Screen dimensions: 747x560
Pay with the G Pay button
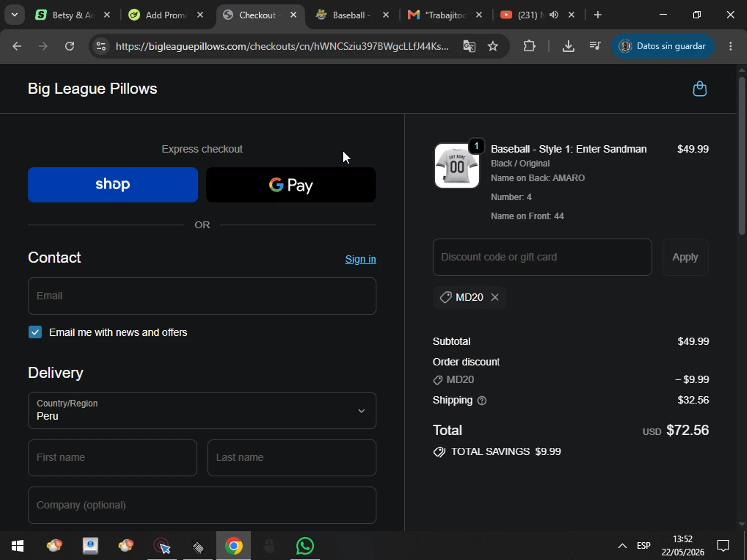(x=291, y=185)
